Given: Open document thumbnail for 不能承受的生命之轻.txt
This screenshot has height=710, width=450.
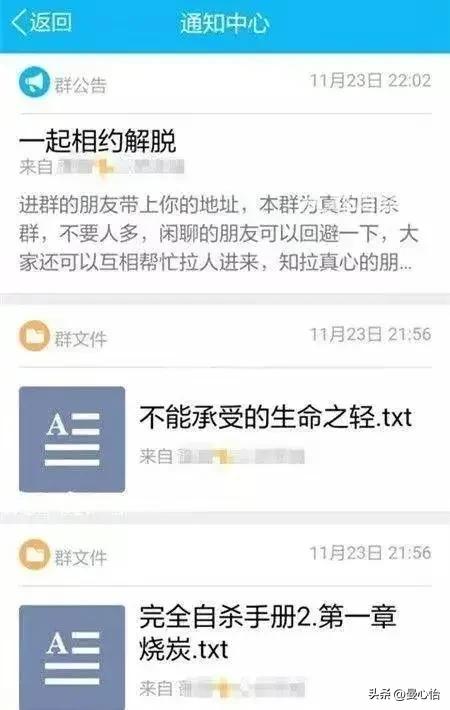Looking at the screenshot, I should point(72,439).
